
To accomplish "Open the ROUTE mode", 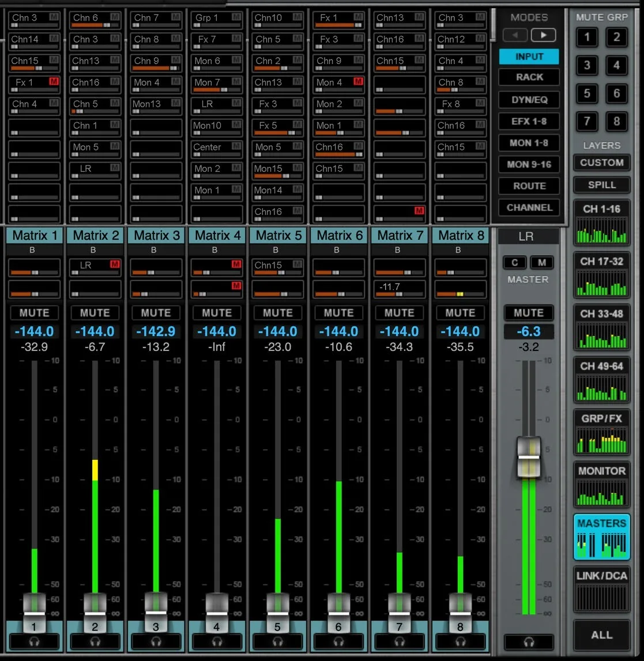I will click(x=529, y=186).
